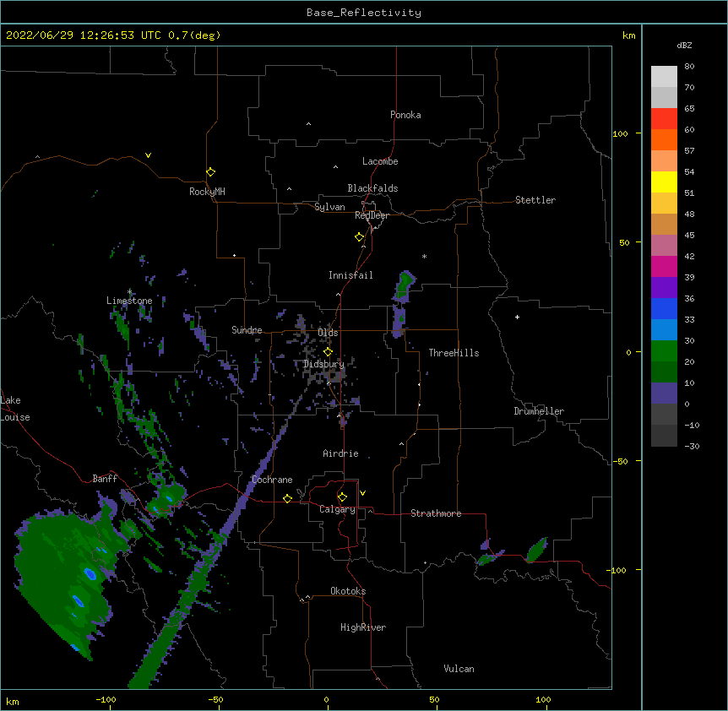Click the yellow diamond marker above Calgary label

[x=342, y=497]
